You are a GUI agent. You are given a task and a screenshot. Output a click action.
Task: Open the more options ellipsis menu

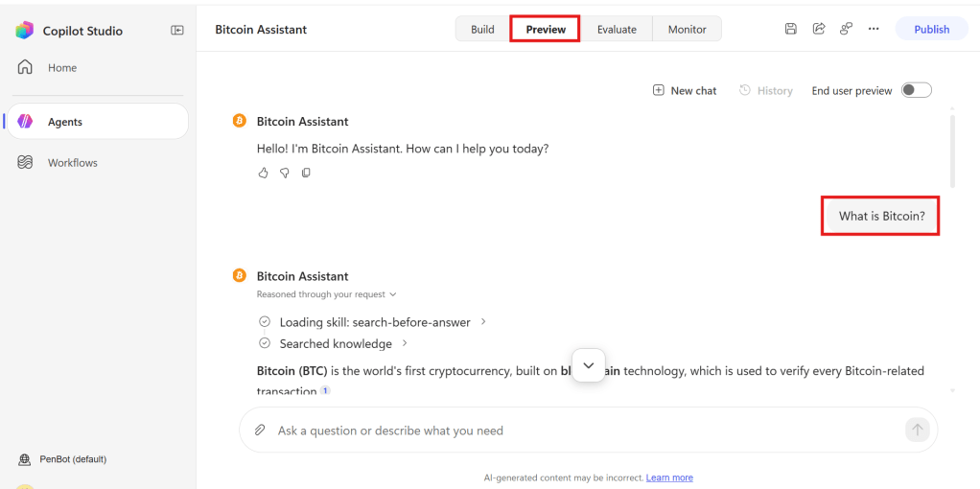[x=874, y=29]
